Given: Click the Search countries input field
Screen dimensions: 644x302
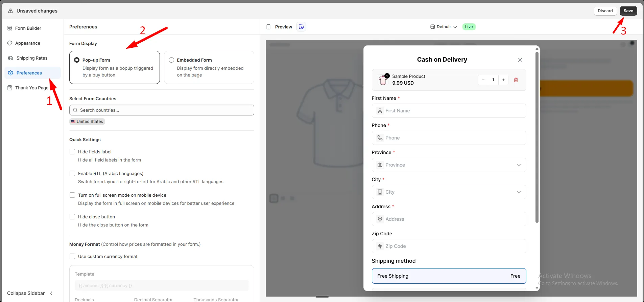Looking at the screenshot, I should coord(162,110).
